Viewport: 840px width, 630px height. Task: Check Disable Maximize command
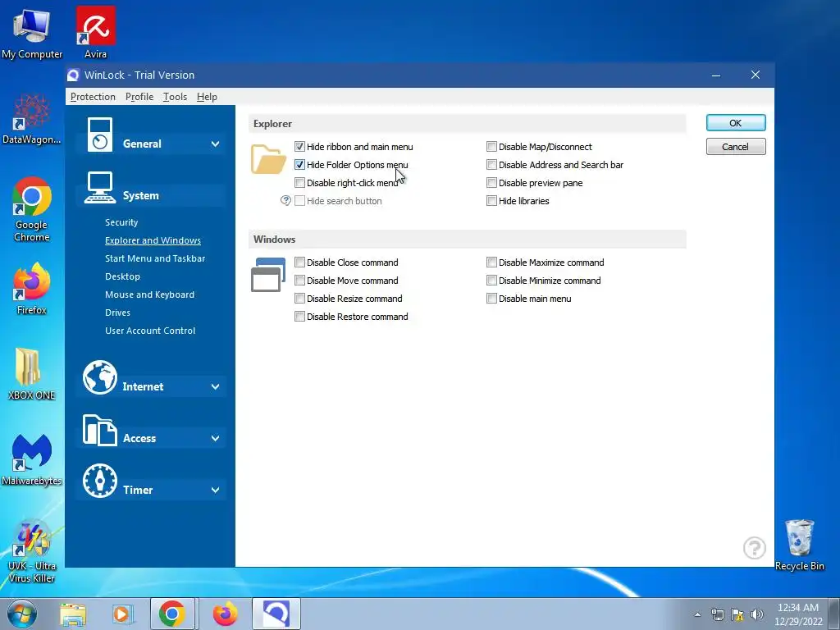(491, 262)
